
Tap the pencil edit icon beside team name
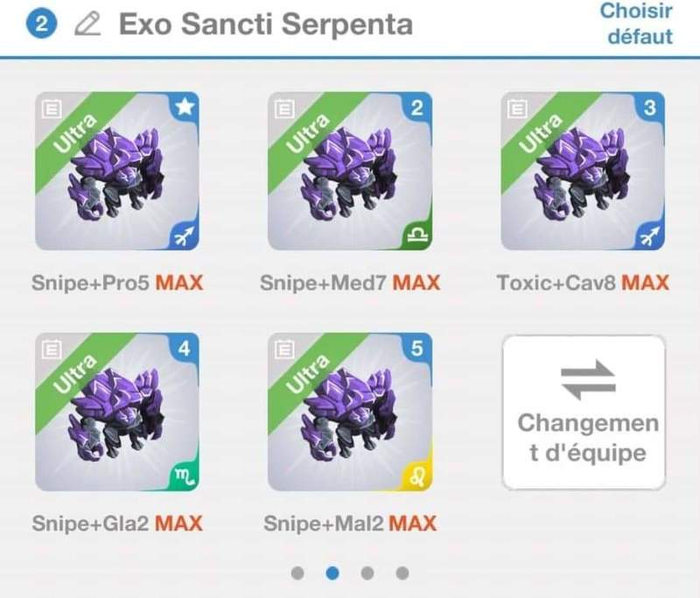point(87,25)
